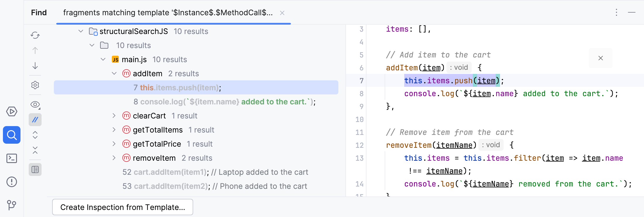Screen dimensions: 644x217
Task: Select the cart.addItem(item1) result row
Action: pos(215,172)
